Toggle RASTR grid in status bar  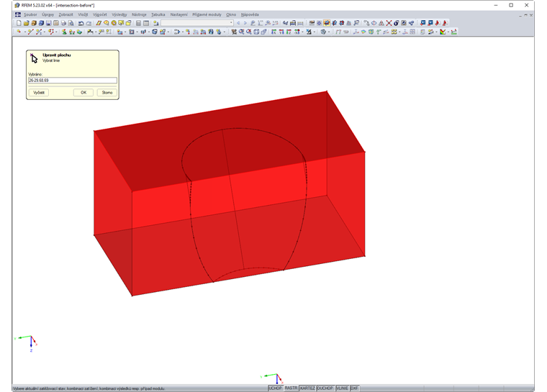[x=291, y=388]
